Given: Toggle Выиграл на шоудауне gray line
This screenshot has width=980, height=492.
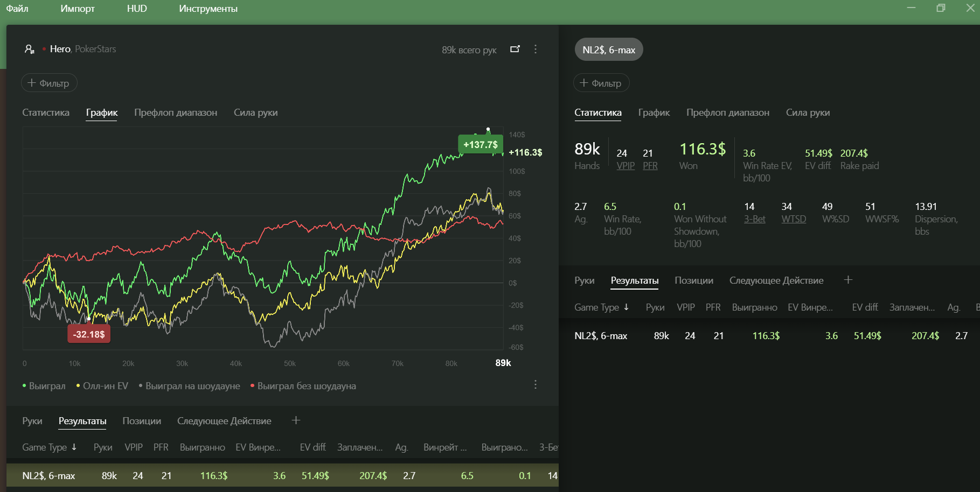Looking at the screenshot, I should tap(189, 386).
